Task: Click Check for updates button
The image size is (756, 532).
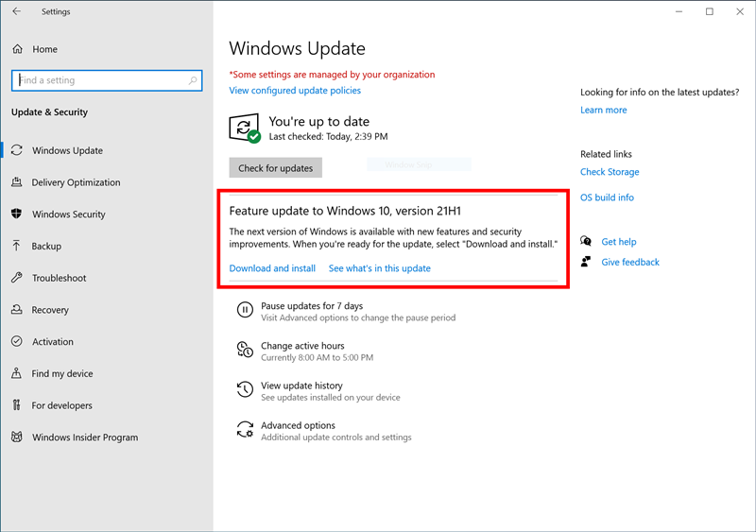Action: click(275, 168)
